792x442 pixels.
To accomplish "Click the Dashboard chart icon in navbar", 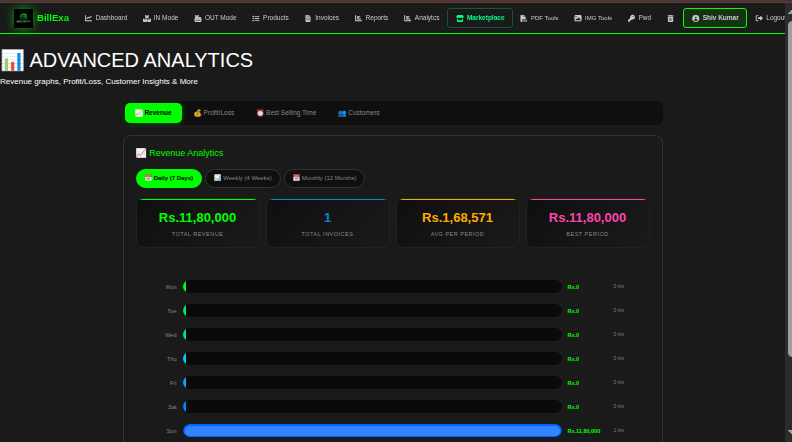I will (88, 18).
